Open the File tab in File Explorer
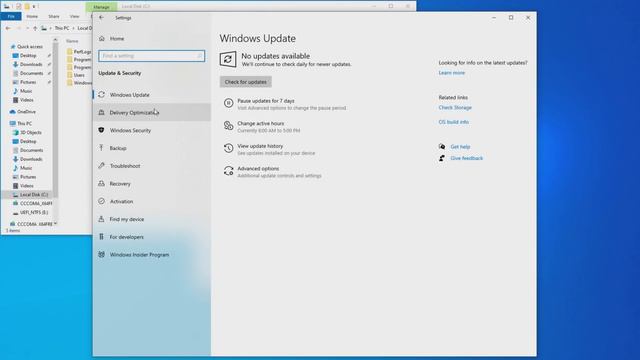The width and height of the screenshot is (640, 360). (11, 16)
